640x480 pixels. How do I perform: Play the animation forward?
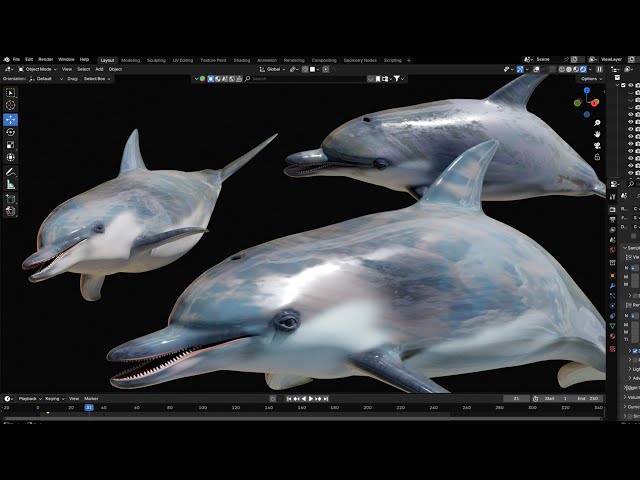(x=311, y=399)
